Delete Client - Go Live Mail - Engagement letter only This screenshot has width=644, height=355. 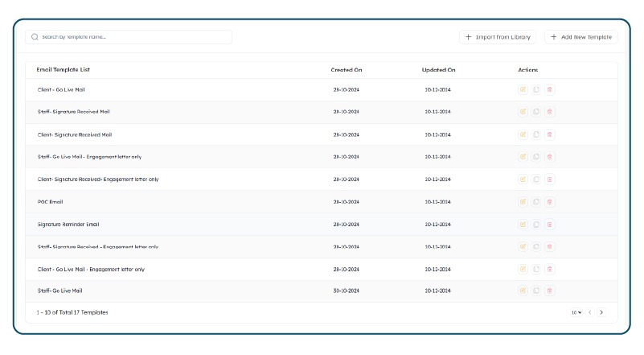pos(550,270)
